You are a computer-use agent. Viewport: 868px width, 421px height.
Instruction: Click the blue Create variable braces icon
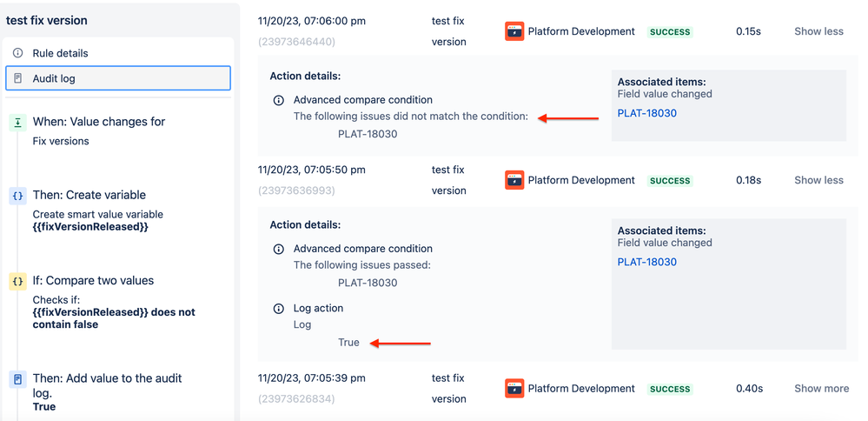[x=17, y=196]
